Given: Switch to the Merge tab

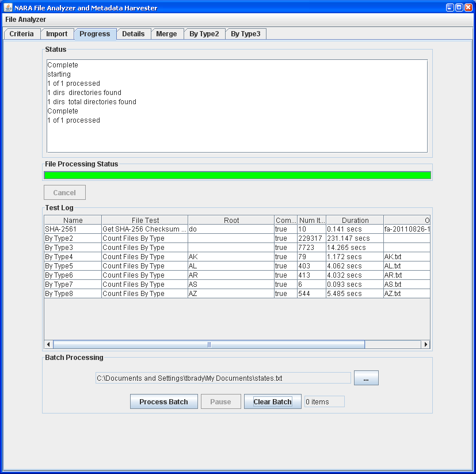Looking at the screenshot, I should (x=167, y=33).
